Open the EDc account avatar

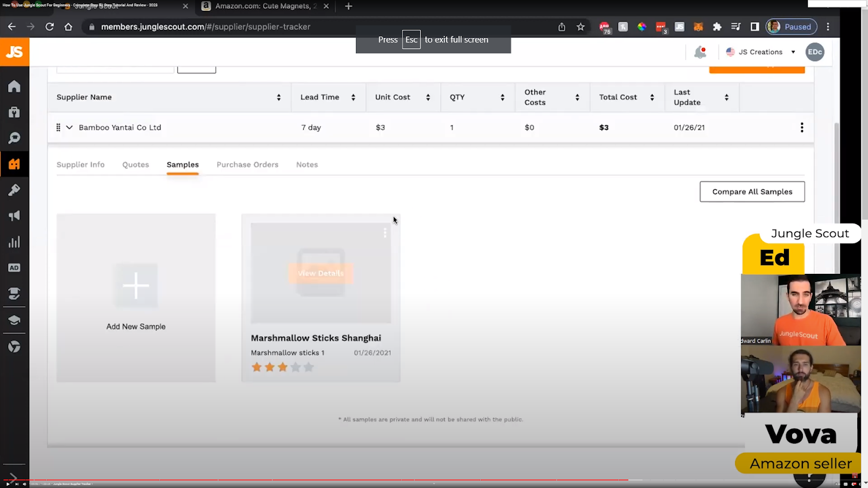pos(815,52)
